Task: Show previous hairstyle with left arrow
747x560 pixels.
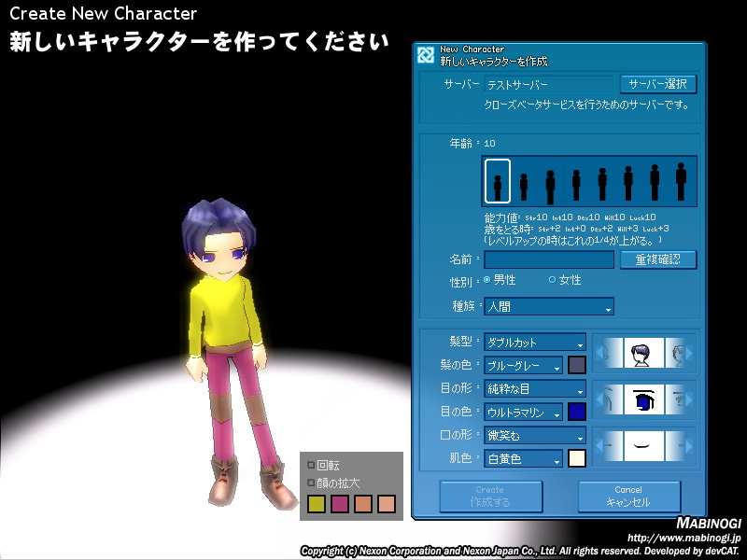Action: coord(600,354)
